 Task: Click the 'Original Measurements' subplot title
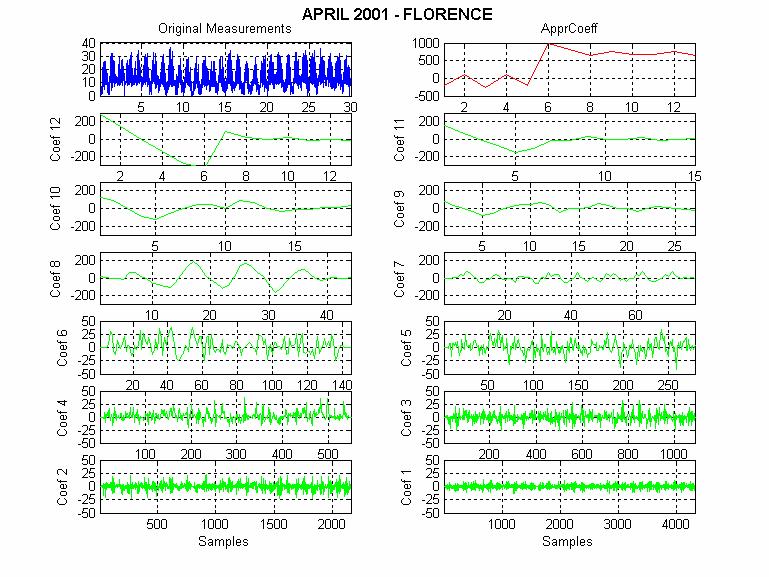(x=225, y=28)
